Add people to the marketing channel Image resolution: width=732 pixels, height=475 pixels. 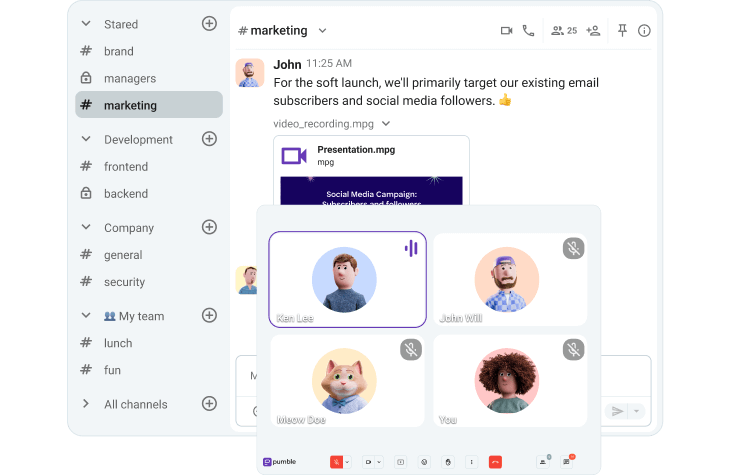[x=593, y=31]
